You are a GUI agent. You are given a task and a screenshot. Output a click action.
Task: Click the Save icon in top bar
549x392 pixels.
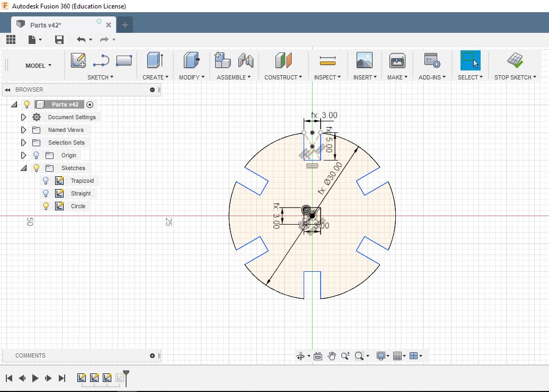[59, 40]
